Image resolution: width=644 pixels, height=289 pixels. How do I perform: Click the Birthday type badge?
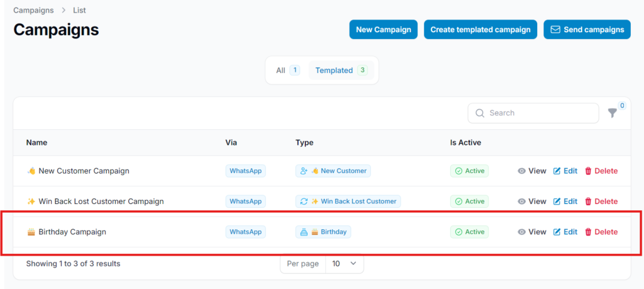point(323,232)
